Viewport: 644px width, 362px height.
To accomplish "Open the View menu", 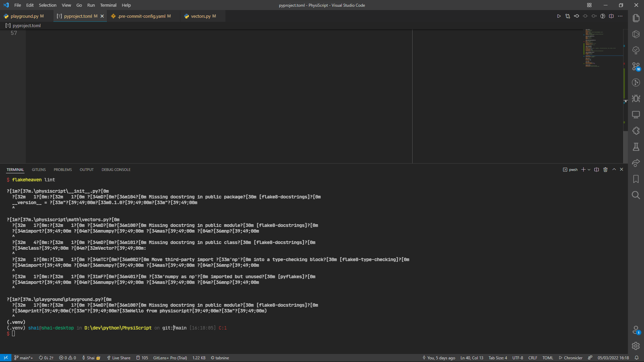I will pos(66,5).
